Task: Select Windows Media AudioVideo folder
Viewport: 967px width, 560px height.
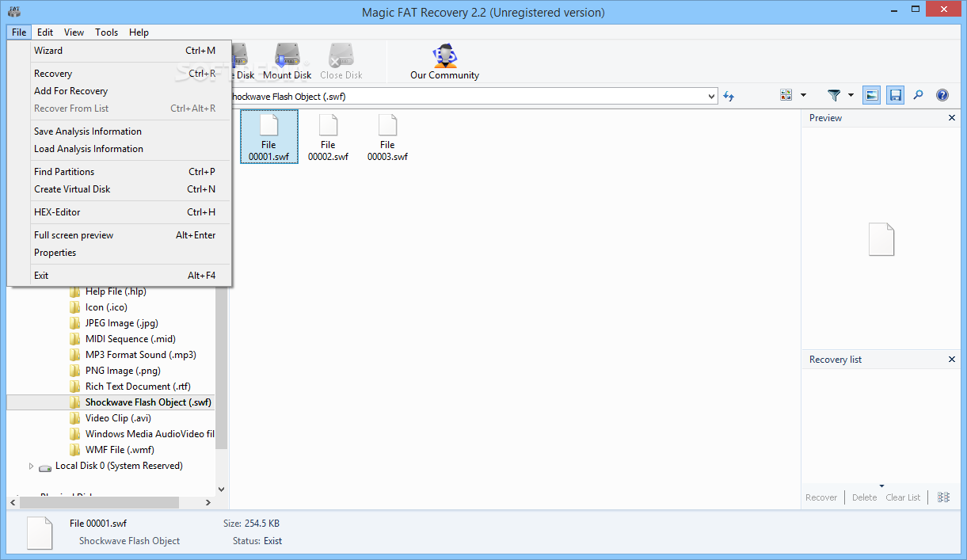Action: coord(142,434)
